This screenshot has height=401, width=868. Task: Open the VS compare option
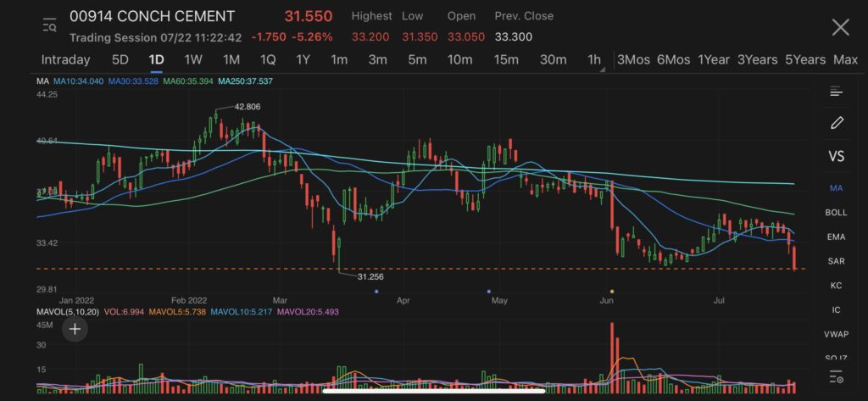(x=836, y=157)
